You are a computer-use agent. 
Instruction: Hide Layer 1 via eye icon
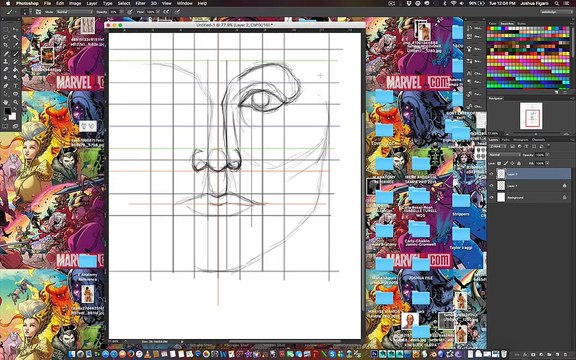click(x=491, y=186)
